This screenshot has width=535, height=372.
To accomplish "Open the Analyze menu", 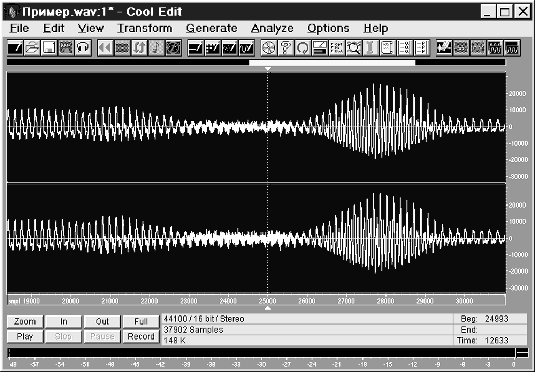I will point(272,28).
